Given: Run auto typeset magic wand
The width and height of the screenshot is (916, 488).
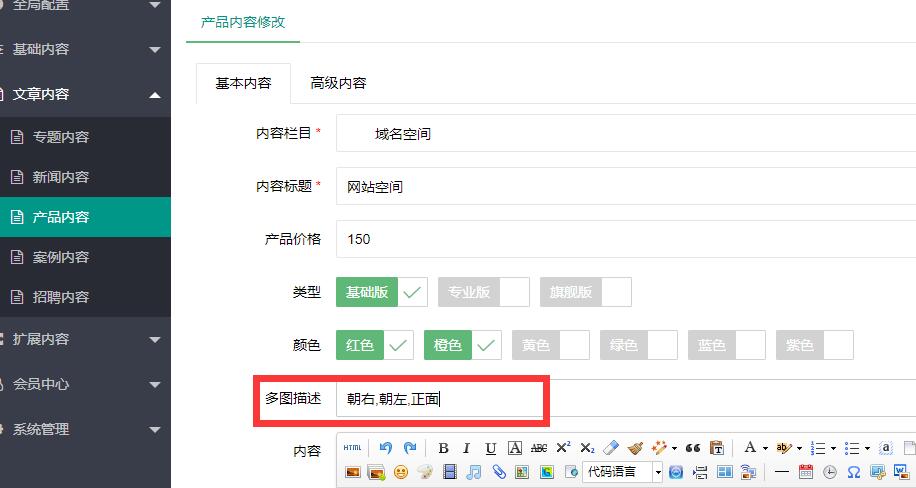Looking at the screenshot, I should [659, 448].
